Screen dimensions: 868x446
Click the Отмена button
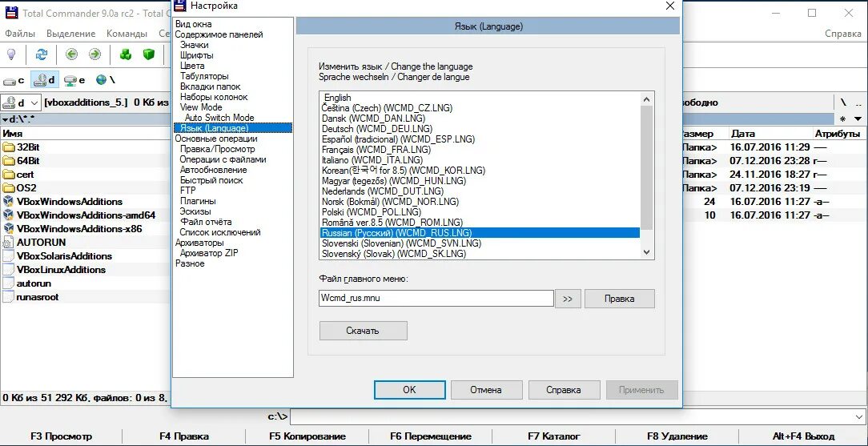[486, 390]
